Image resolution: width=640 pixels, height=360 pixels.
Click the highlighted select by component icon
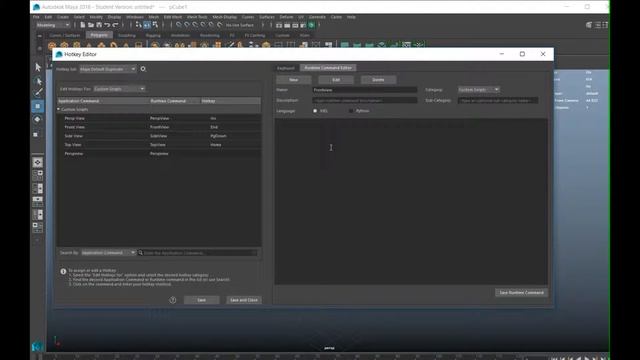(147, 25)
